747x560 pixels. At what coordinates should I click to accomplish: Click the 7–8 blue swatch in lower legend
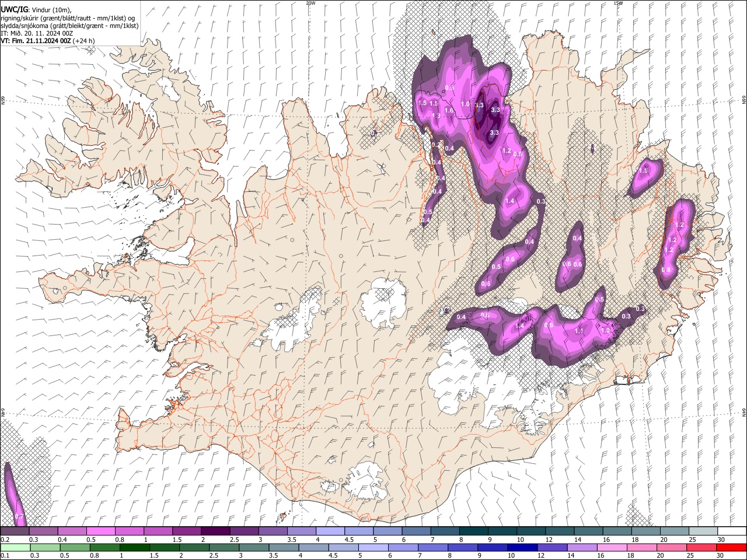coord(432,548)
